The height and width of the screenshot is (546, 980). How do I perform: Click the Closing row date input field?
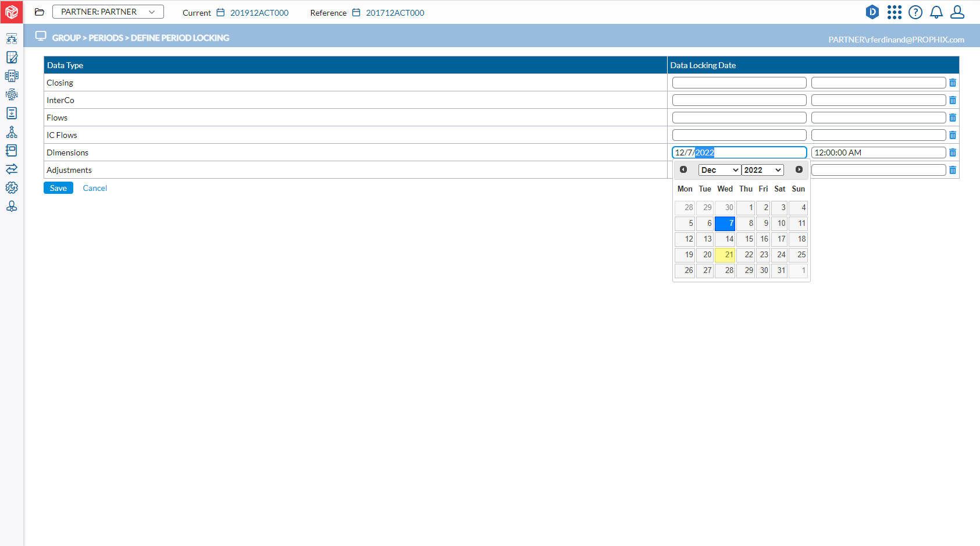tap(739, 83)
